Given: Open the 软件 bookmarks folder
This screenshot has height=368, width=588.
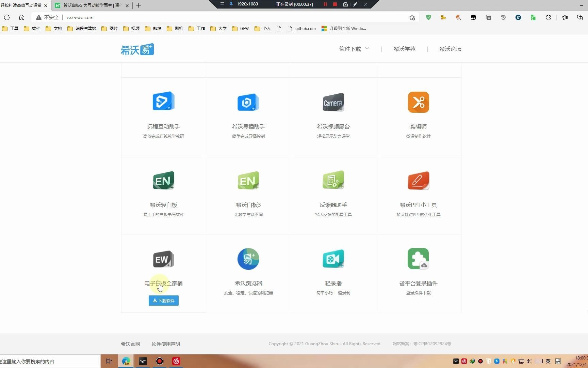Looking at the screenshot, I should point(32,29).
